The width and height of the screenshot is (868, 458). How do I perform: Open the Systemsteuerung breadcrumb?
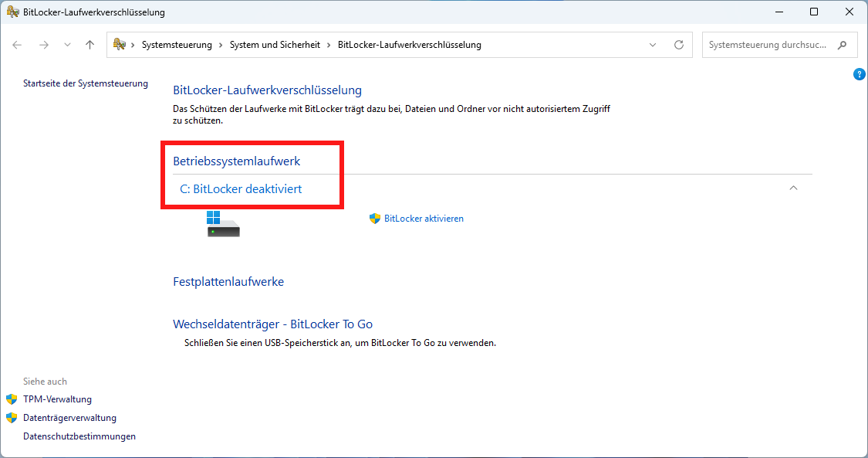click(177, 45)
